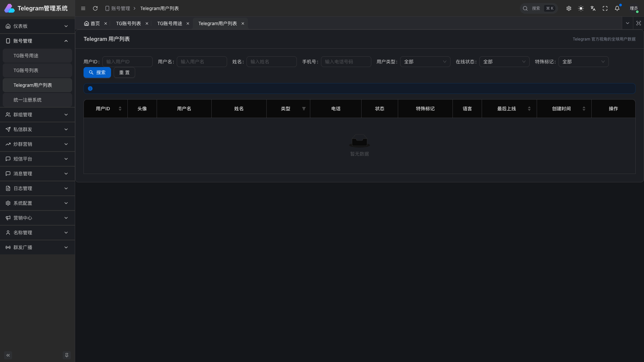Focus the 手机号 input field
Screen dimensions: 644x362
pos(346,62)
